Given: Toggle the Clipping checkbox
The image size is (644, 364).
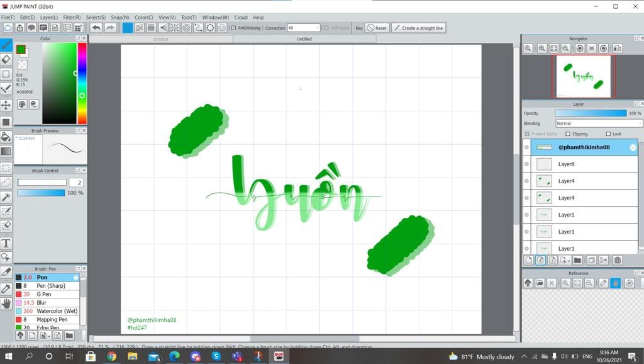Looking at the screenshot, I should click(x=568, y=134).
